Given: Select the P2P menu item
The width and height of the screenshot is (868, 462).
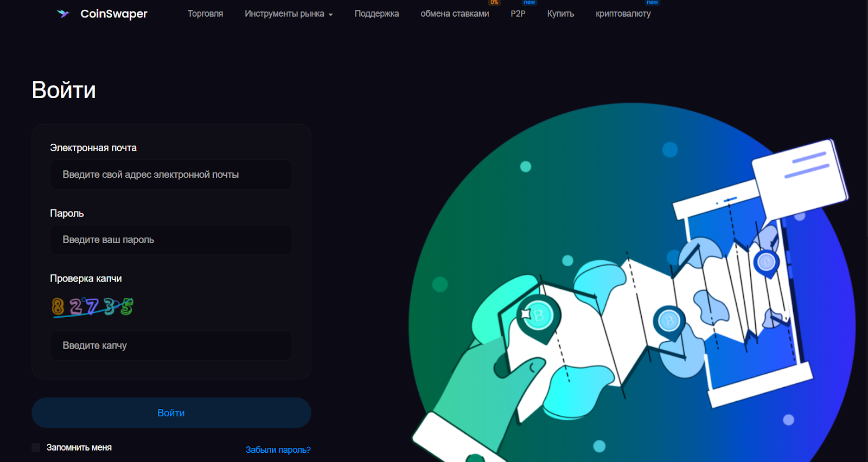Looking at the screenshot, I should coord(518,14).
